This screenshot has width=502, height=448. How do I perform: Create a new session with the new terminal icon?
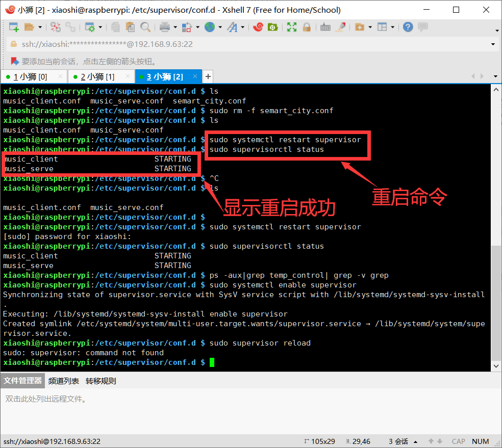point(12,27)
